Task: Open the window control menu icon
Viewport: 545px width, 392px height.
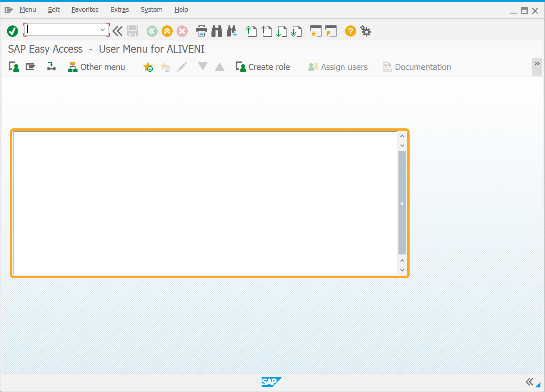Action: tap(8, 10)
